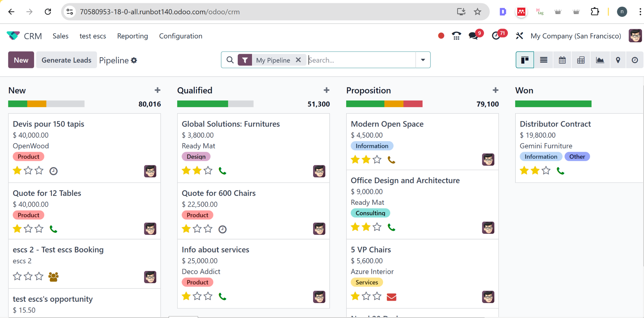
Task: Open clock activity on Quote for 600 Chairs
Action: point(222,229)
